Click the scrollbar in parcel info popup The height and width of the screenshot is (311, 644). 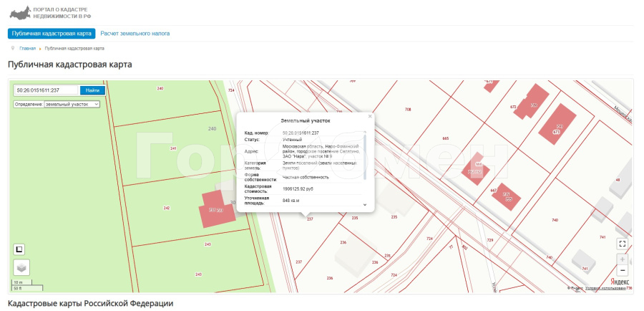[x=365, y=154]
